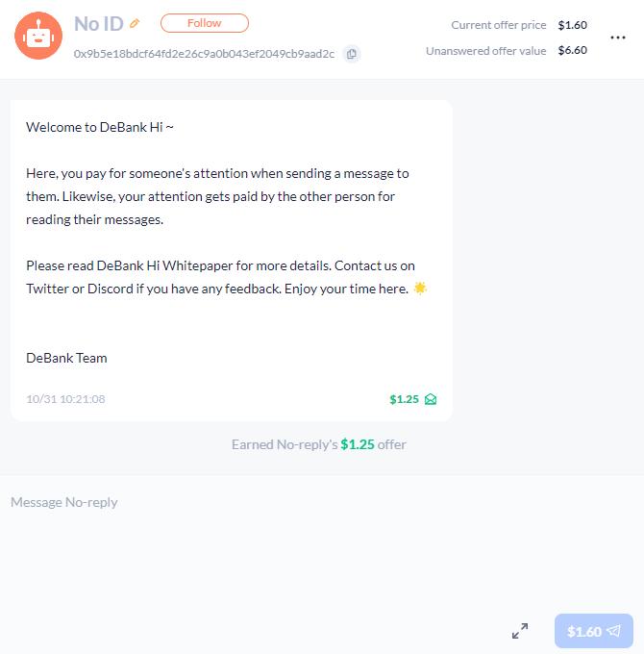Click the green opened-envelope icon
The image size is (644, 654).
pyautogui.click(x=431, y=399)
